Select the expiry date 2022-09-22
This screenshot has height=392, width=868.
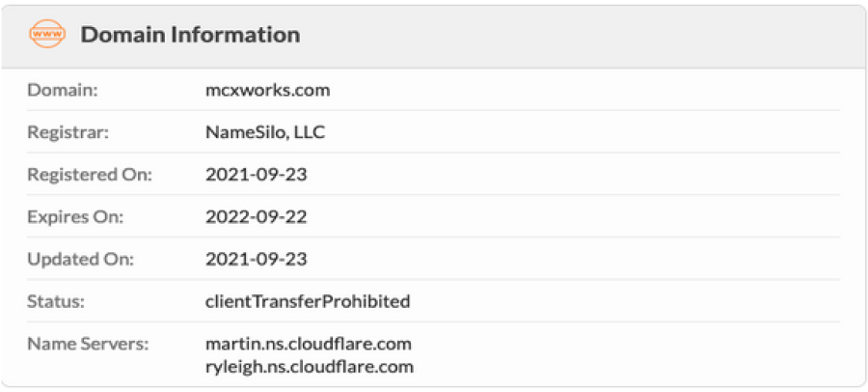click(256, 216)
